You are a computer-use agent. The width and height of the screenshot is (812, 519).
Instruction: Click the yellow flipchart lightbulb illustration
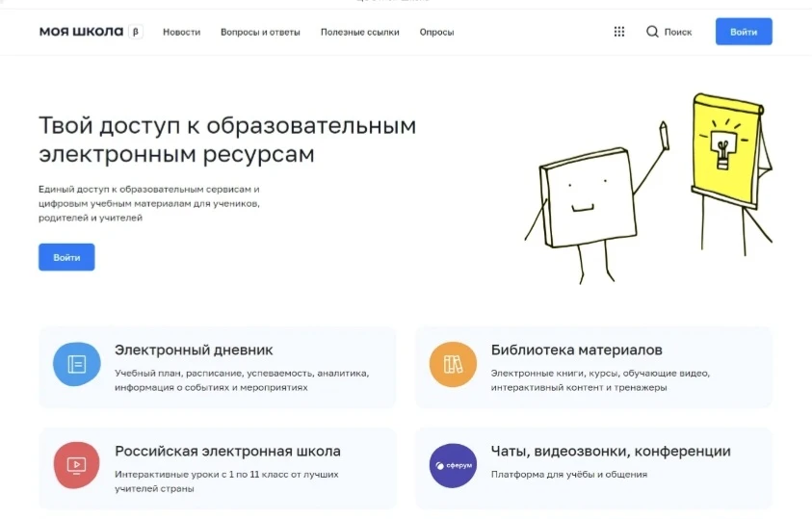pyautogui.click(x=731, y=173)
